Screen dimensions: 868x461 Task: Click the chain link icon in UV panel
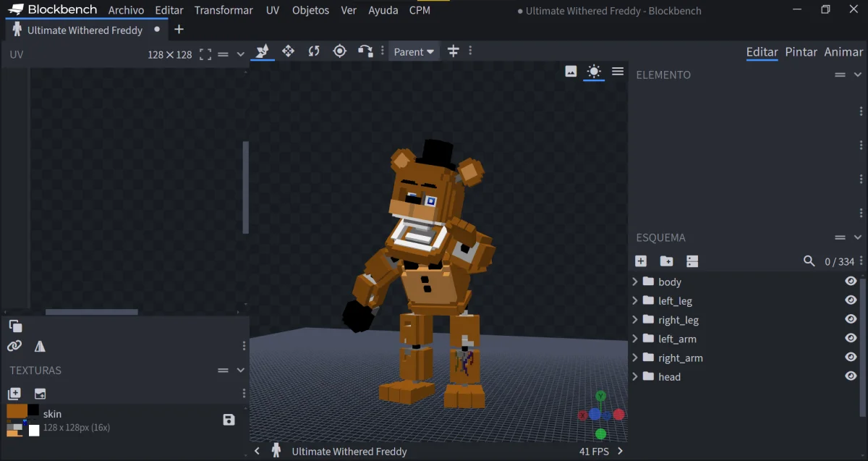coord(14,346)
